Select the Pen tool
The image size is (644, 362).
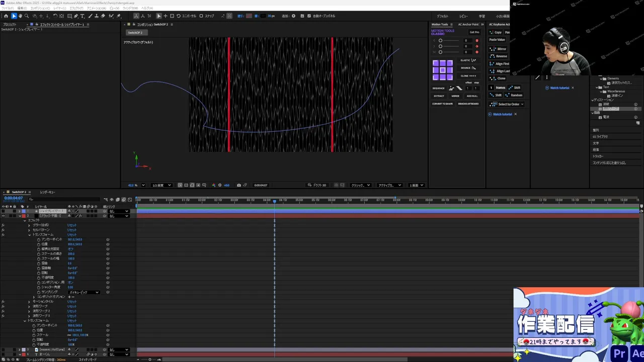(x=76, y=16)
